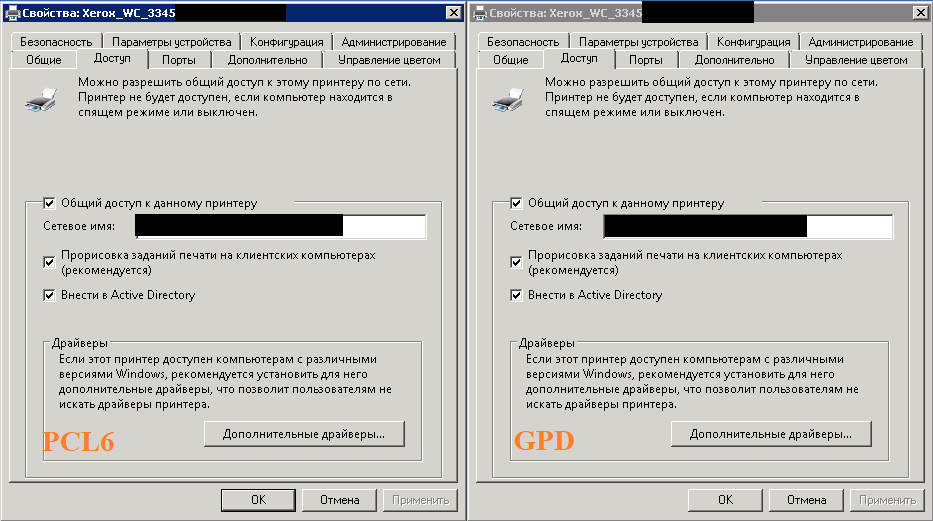This screenshot has width=933, height=521.
Task: Toggle 'Общий доступ к данному принтеру' in the PCL6 dialog
Action: 49,203
